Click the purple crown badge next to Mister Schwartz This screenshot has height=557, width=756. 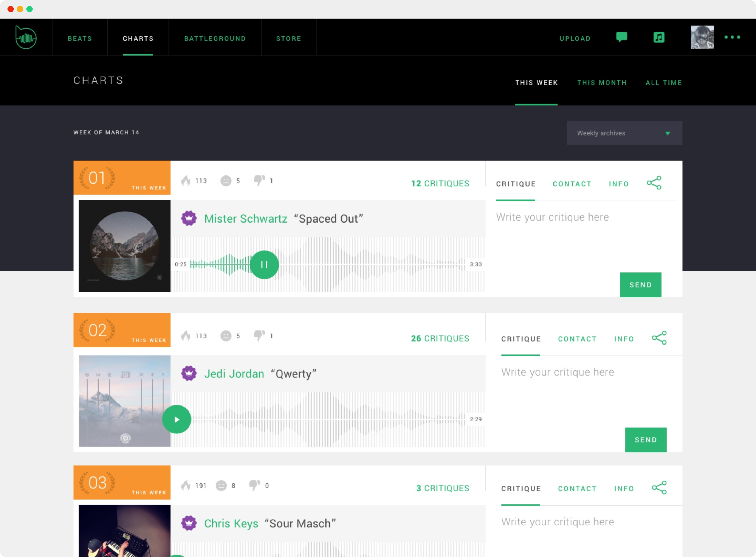click(189, 218)
